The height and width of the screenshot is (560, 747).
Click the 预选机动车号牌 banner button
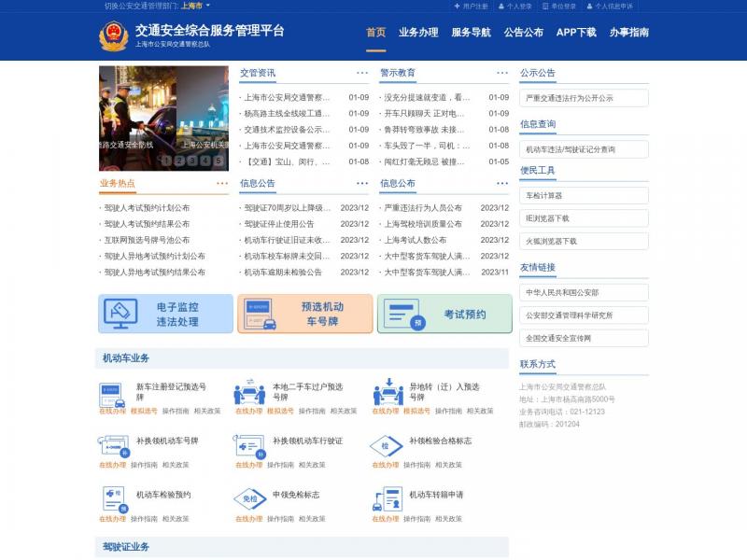tap(305, 314)
